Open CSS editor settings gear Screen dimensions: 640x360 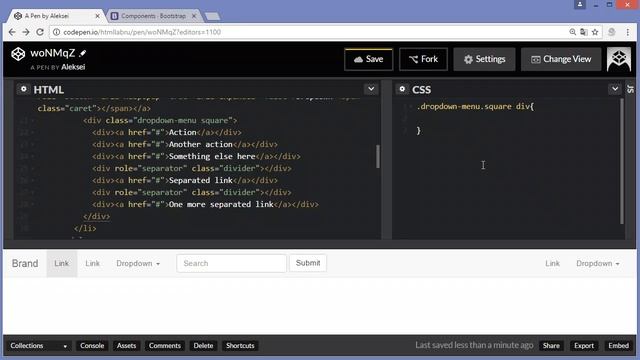point(402,89)
